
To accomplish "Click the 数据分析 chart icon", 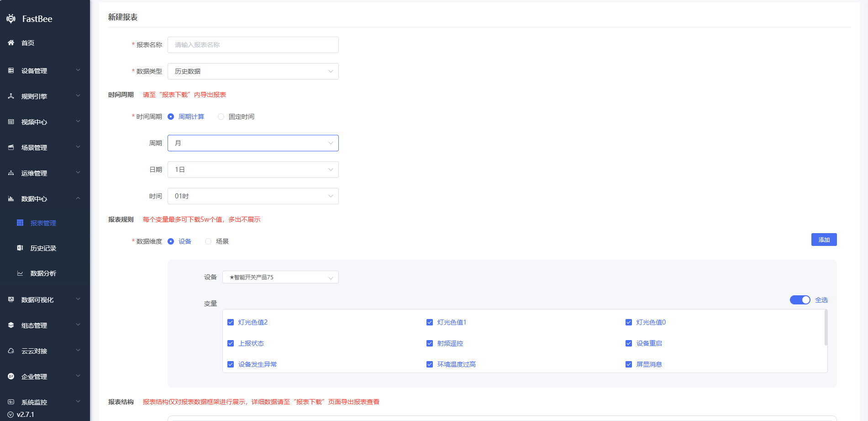I will 20,273.
